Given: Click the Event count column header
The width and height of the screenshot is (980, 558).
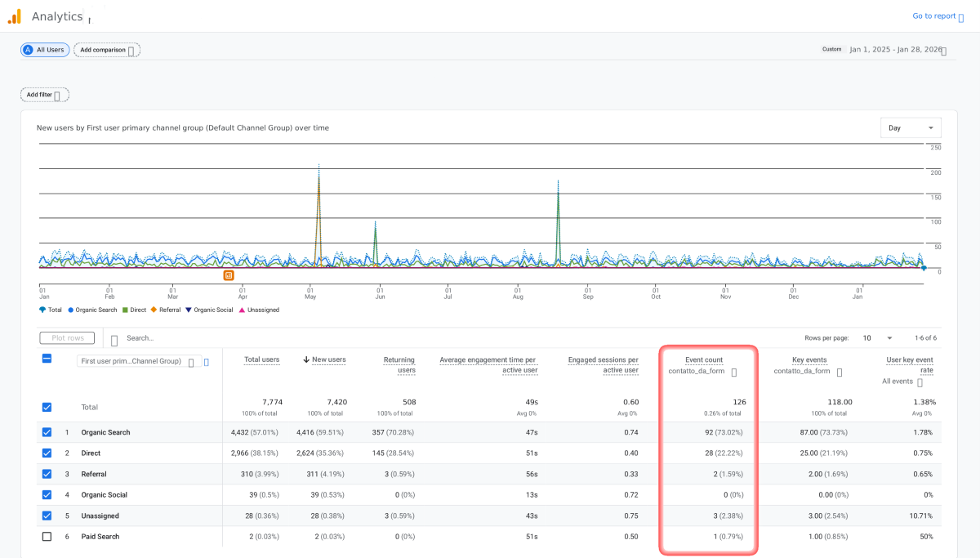Looking at the screenshot, I should coord(703,359).
